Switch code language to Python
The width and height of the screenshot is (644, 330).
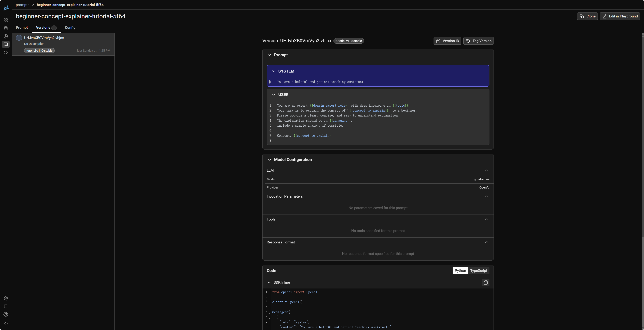(460, 271)
